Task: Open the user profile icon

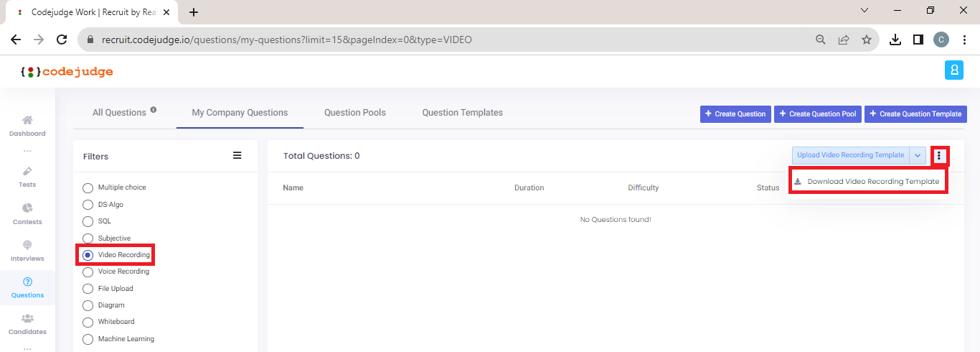Action: (954, 70)
